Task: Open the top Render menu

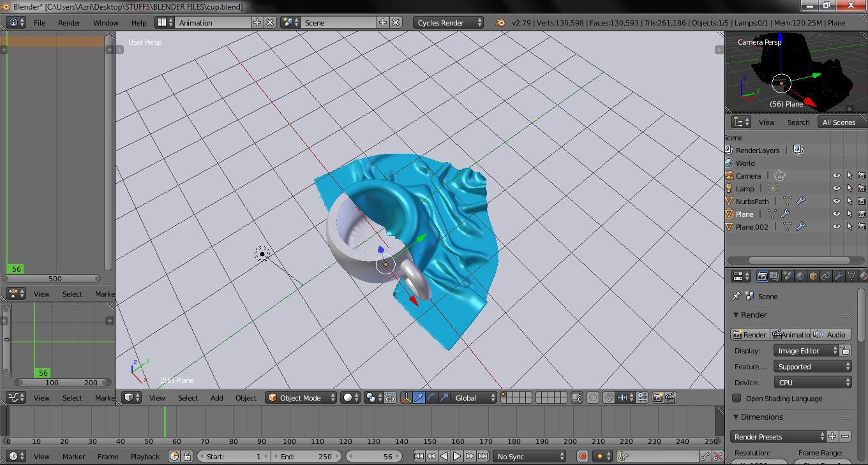Action: (70, 22)
